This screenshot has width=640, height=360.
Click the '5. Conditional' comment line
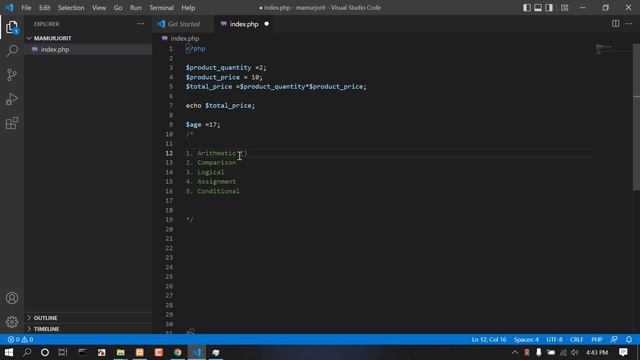213,191
